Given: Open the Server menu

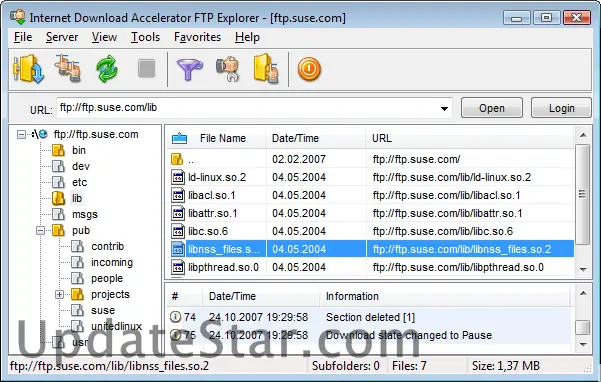Looking at the screenshot, I should (x=62, y=37).
